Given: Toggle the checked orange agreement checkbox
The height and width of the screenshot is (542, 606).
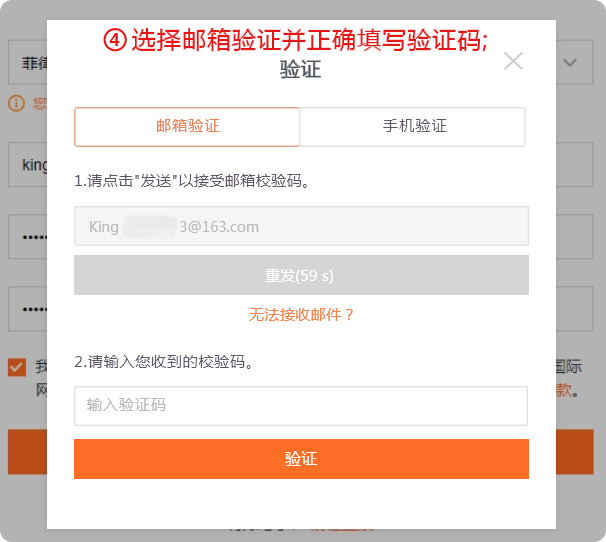Looking at the screenshot, I should pos(17,367).
